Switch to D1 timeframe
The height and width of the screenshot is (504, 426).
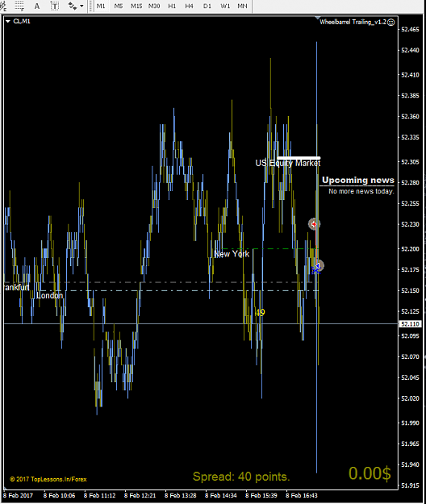(x=207, y=6)
